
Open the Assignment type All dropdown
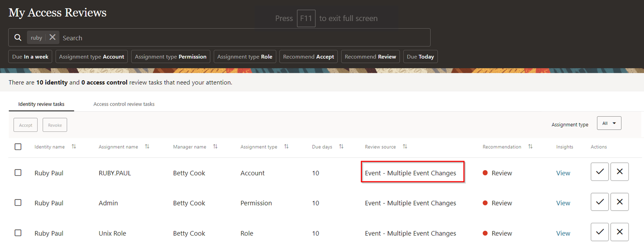609,123
